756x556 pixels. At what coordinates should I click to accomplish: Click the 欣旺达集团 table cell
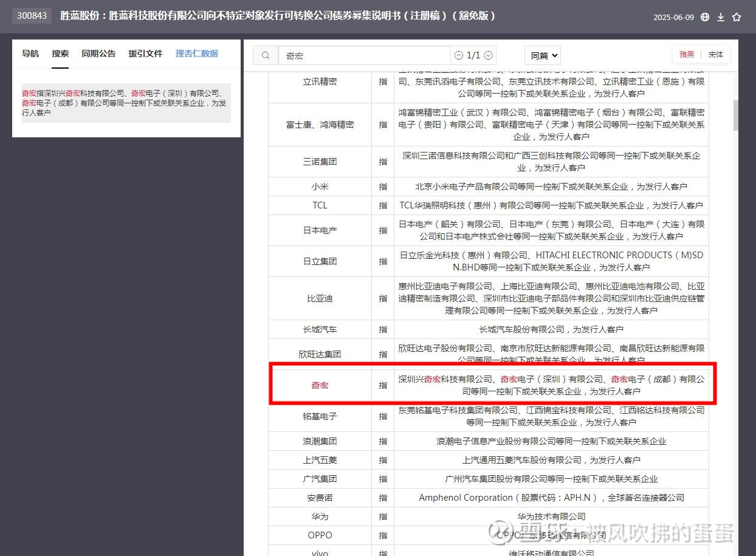[x=320, y=354]
